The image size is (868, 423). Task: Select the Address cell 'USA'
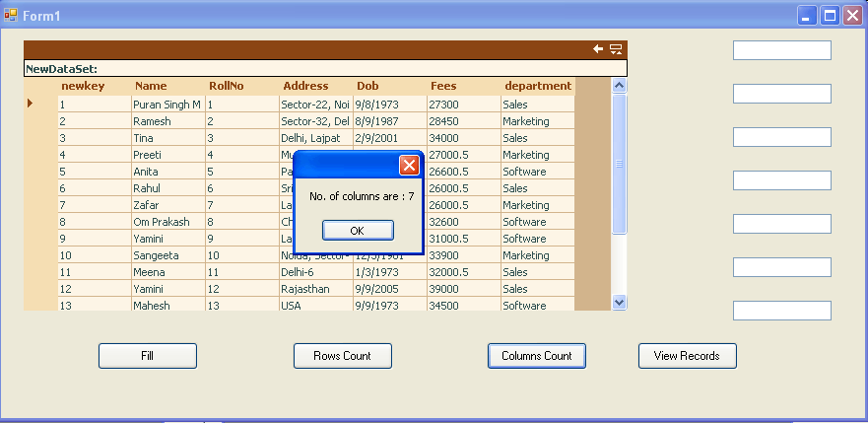(x=316, y=304)
